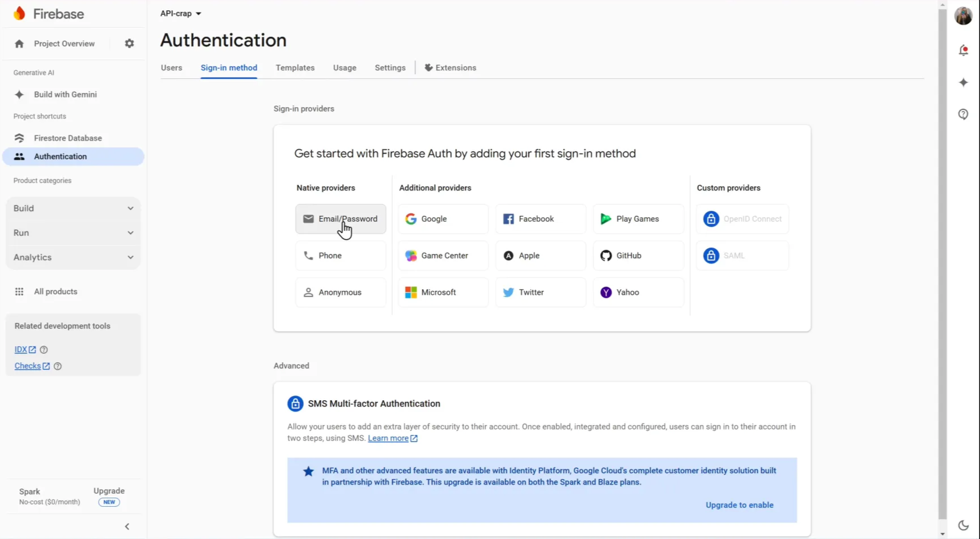This screenshot has height=539, width=980.
Task: Select the Phone provider
Action: [x=341, y=256]
